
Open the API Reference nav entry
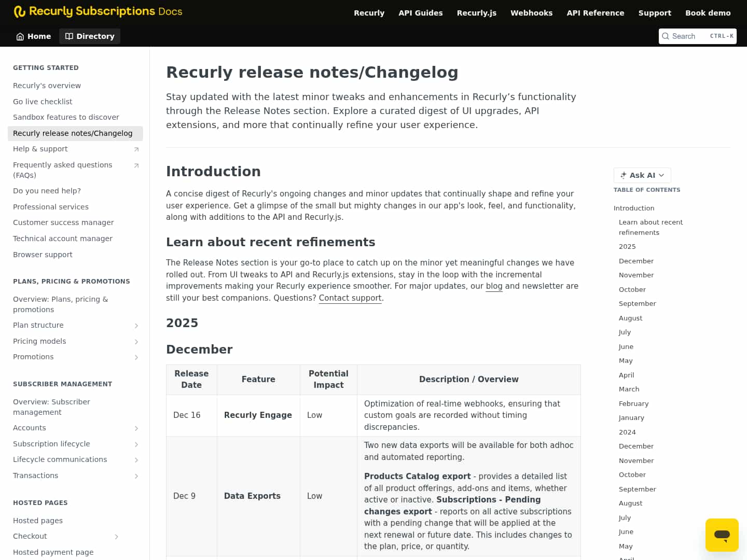click(x=595, y=12)
